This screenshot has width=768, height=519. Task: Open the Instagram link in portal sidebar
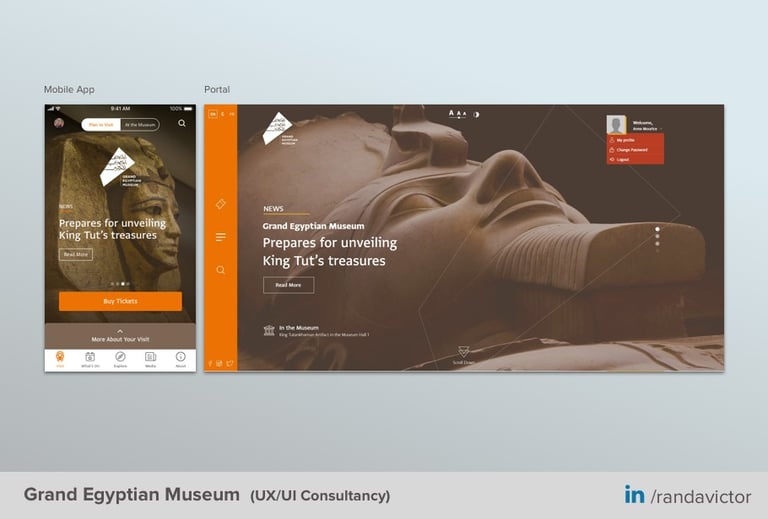pos(219,363)
